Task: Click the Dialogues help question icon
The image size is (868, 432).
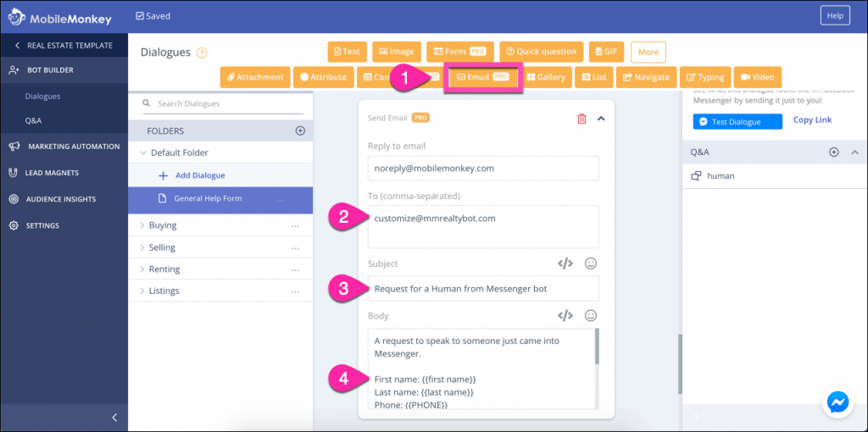Action: tap(202, 53)
